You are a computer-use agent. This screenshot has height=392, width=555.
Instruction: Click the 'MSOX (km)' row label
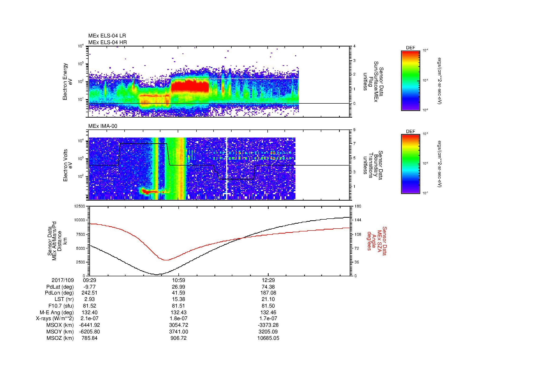click(x=60, y=325)
